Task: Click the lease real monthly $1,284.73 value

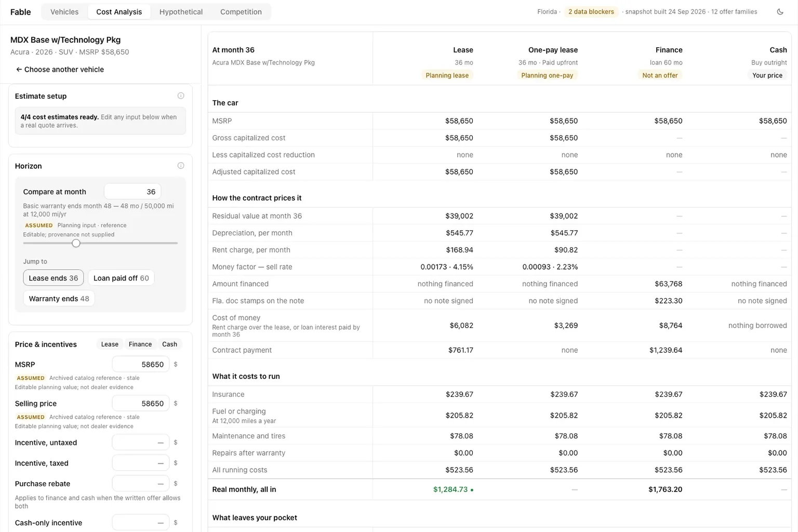Action: pos(450,489)
